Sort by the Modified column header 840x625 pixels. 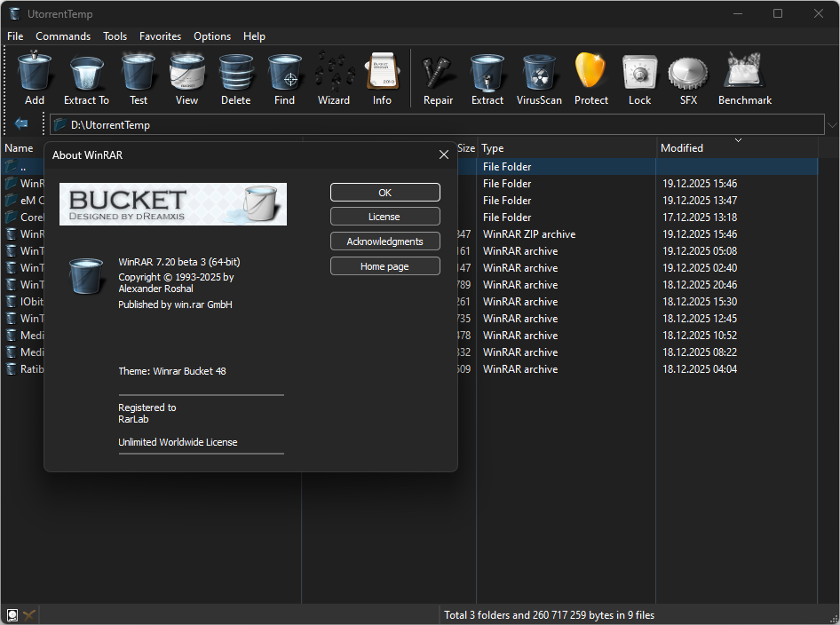click(737, 147)
